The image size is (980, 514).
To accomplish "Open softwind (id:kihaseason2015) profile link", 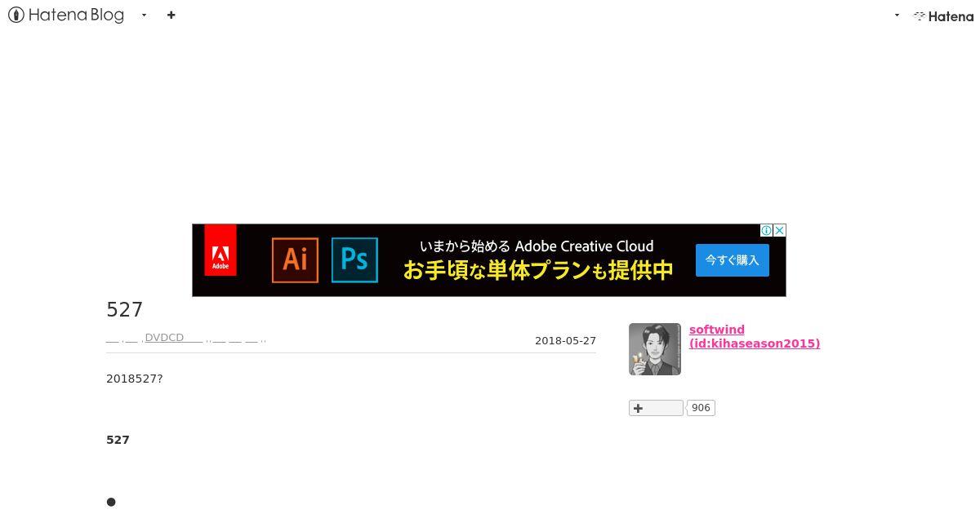I will (x=755, y=336).
